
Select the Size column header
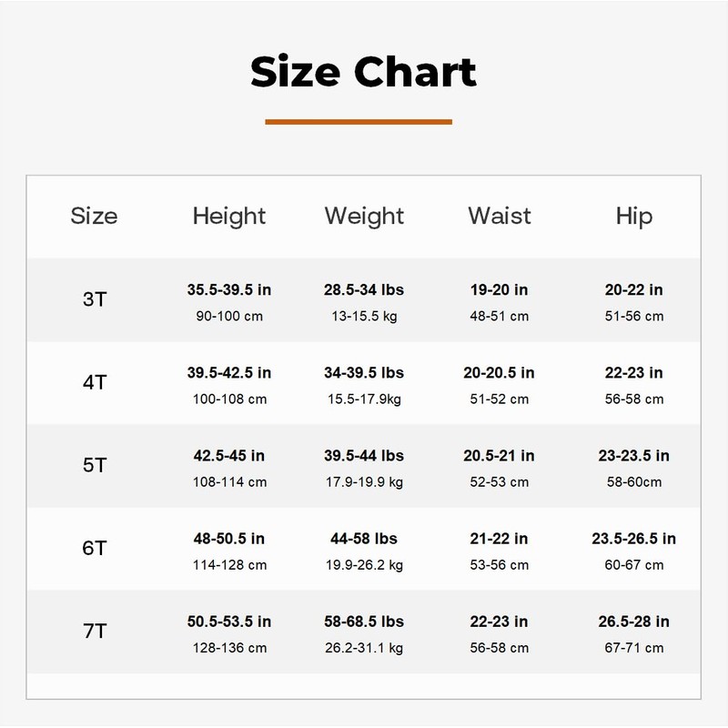[x=94, y=217]
